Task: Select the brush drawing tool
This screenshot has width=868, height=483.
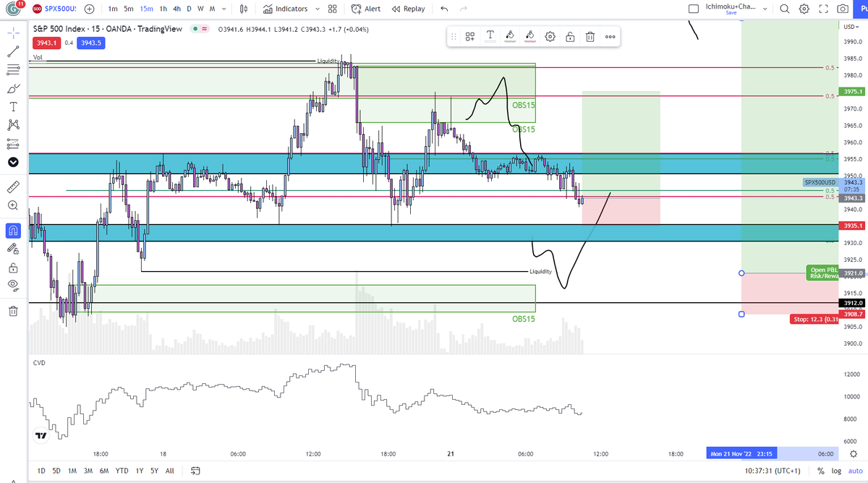Action: pos(13,89)
